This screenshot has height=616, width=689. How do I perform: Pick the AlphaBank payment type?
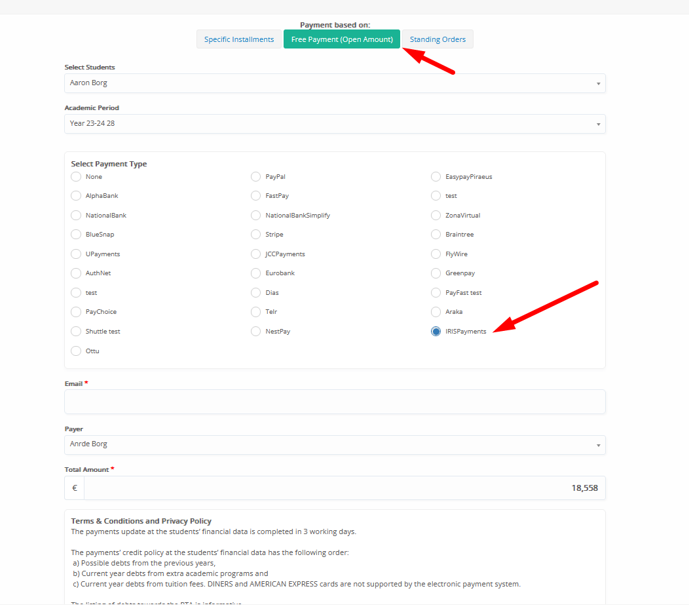pyautogui.click(x=76, y=196)
